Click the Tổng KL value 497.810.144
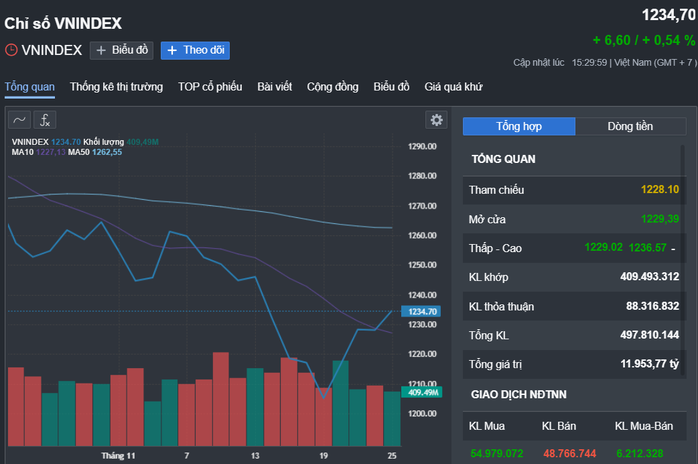 pos(649,335)
